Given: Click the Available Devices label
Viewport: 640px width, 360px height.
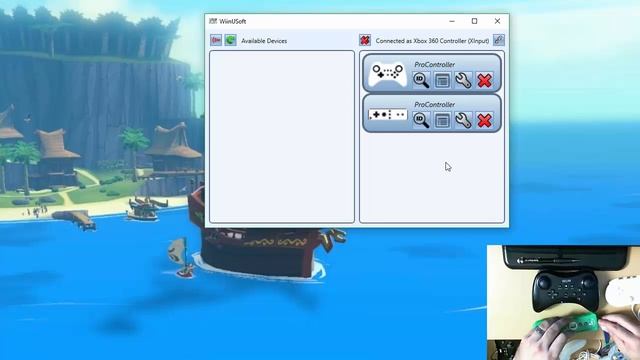Looking at the screenshot, I should [264, 41].
